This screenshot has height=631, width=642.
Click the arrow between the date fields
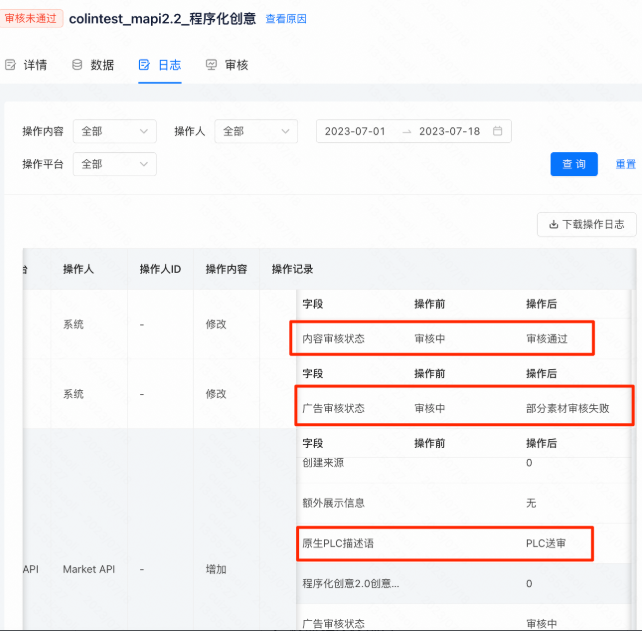pyautogui.click(x=407, y=131)
